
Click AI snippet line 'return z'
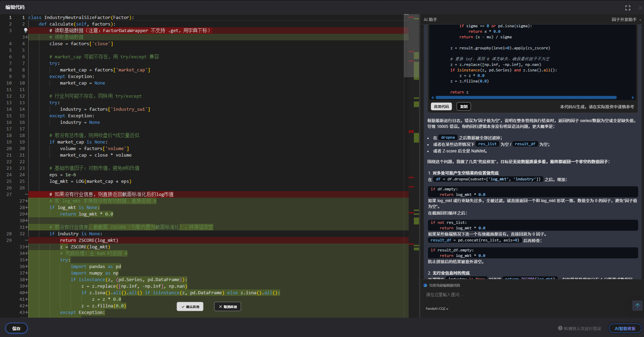point(459,92)
